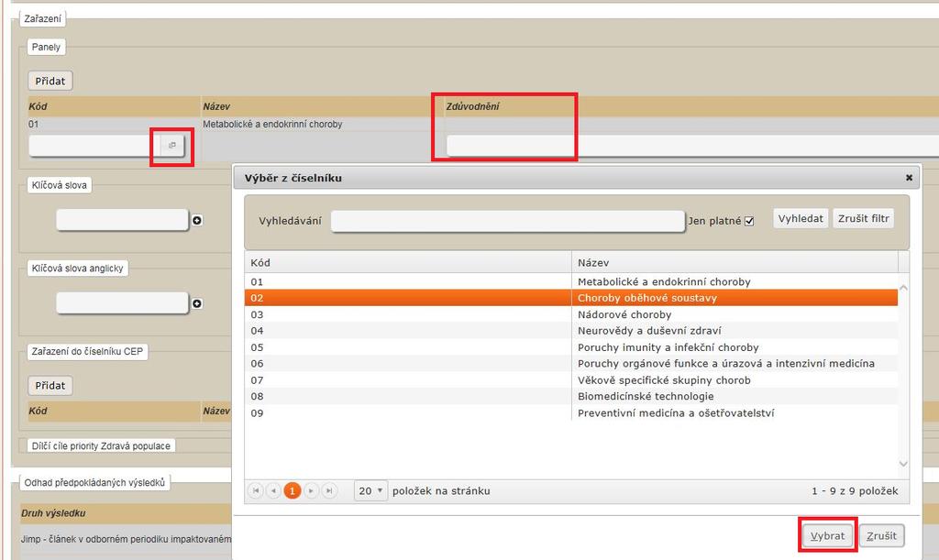Focus the Klíčová slova input field
This screenshot has height=560, width=939.
122,220
